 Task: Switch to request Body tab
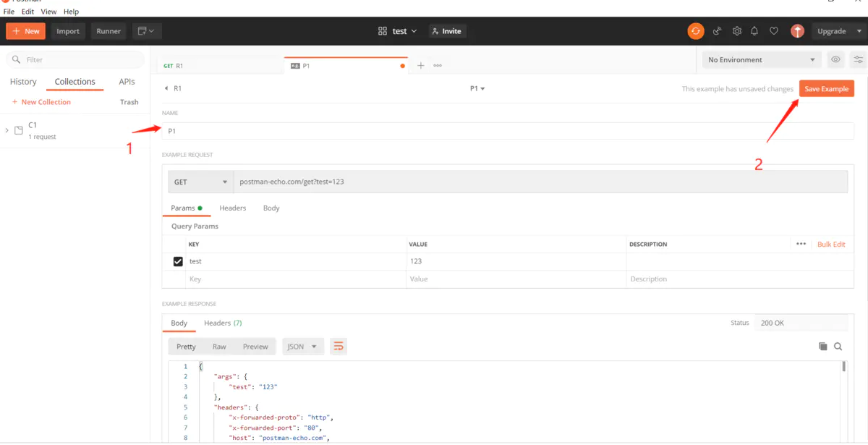(x=271, y=208)
